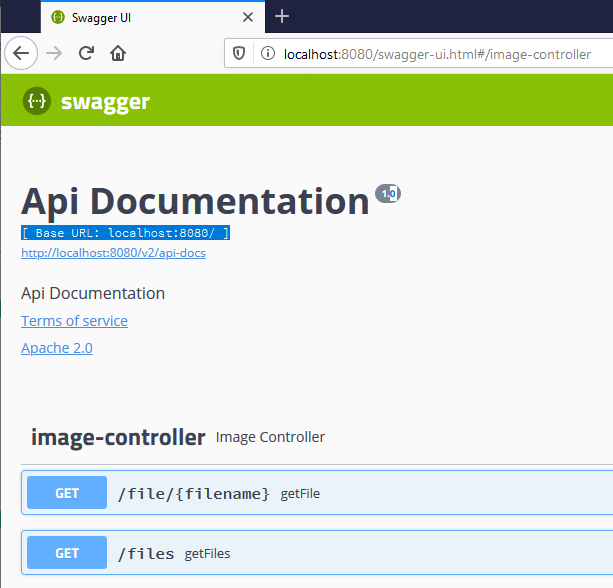This screenshot has height=588, width=613.
Task: Open Terms of service link
Action: point(74,321)
